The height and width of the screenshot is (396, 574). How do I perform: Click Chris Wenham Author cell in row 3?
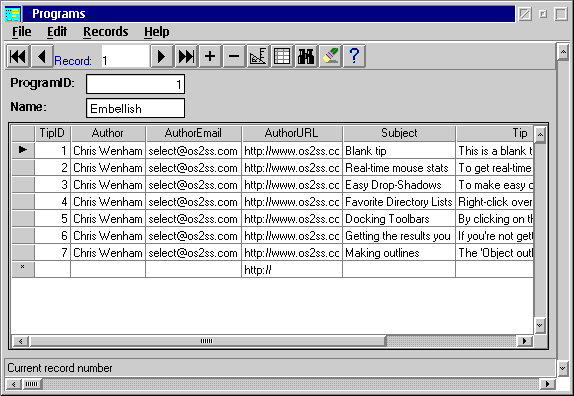click(108, 185)
